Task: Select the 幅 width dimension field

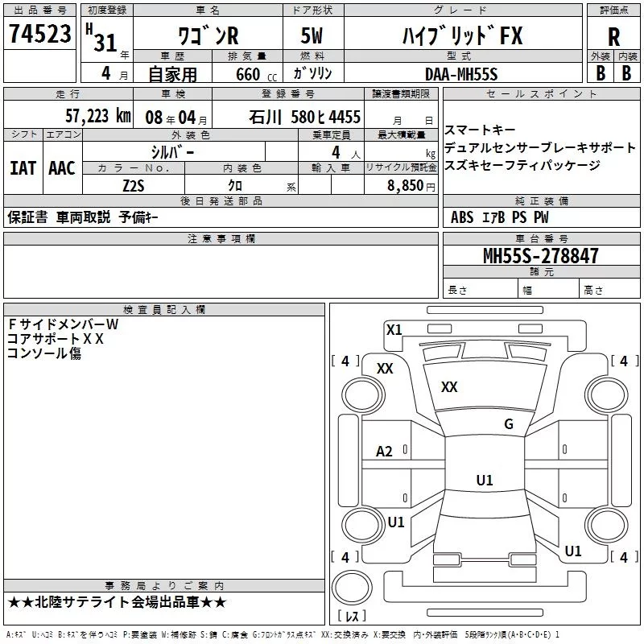Action: click(549, 288)
